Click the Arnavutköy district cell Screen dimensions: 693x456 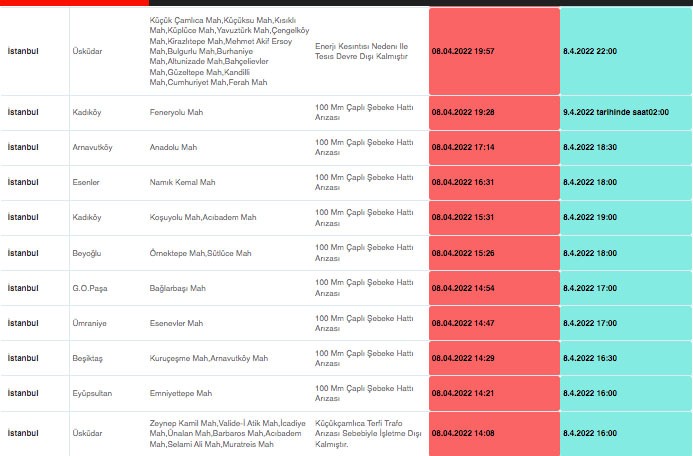[90, 146]
